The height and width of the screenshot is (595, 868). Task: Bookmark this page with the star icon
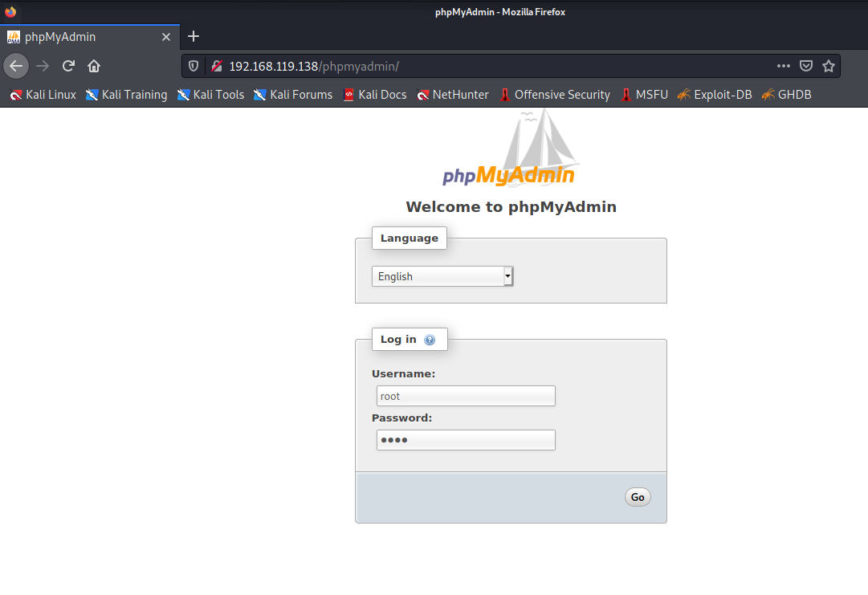click(829, 66)
